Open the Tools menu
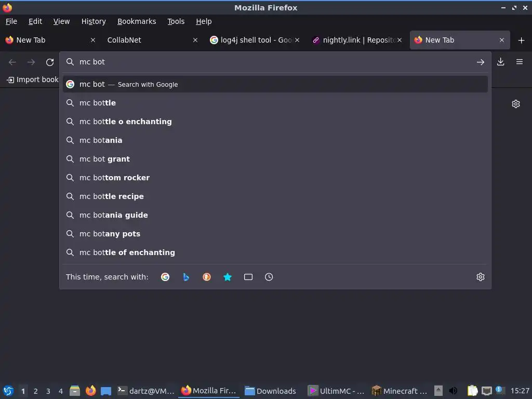 coord(176,21)
